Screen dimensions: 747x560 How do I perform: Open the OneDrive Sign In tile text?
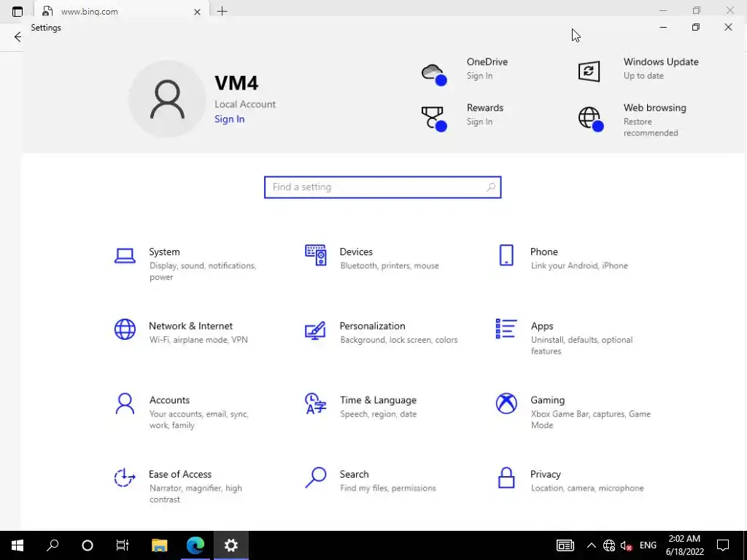point(479,76)
